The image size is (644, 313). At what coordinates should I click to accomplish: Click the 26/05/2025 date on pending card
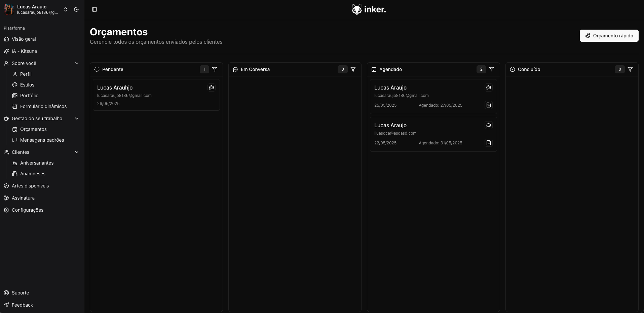[x=108, y=104]
